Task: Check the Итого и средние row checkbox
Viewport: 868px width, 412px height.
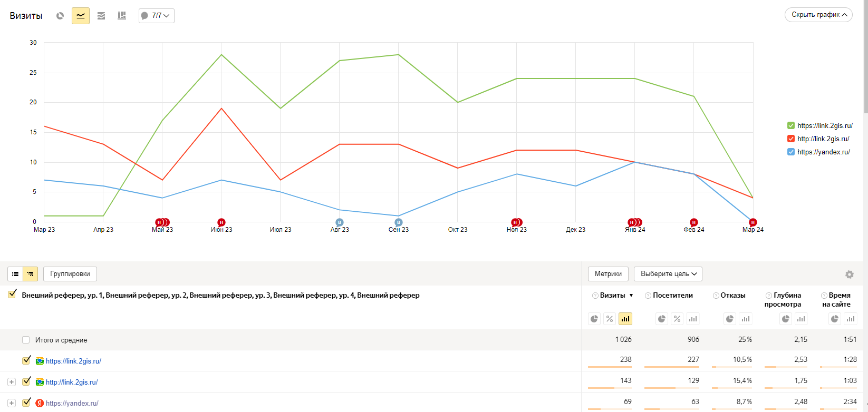Action: [x=26, y=340]
